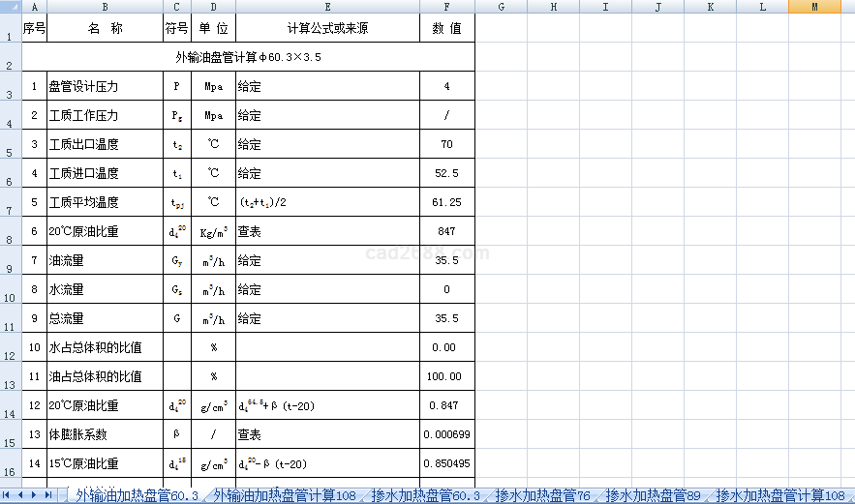The image size is (855, 504).
Task: Switch to 外输油加热盘管计算108 sheet tab
Action: 285,495
